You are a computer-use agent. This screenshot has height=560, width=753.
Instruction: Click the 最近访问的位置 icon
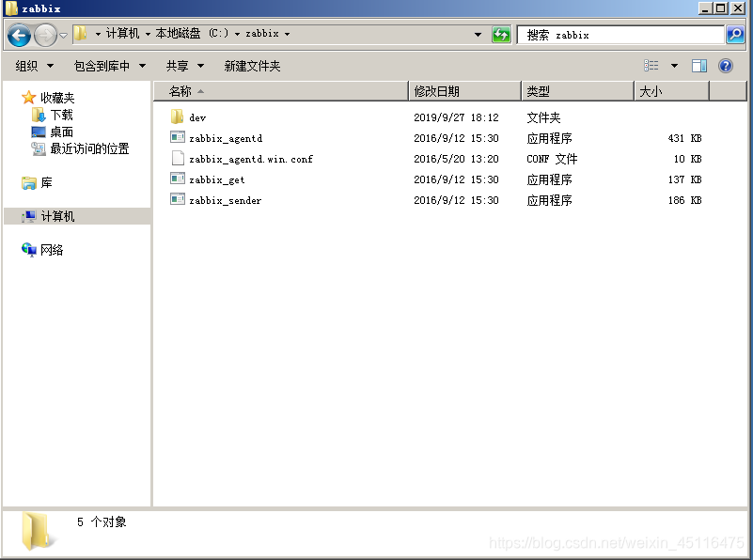[x=39, y=148]
